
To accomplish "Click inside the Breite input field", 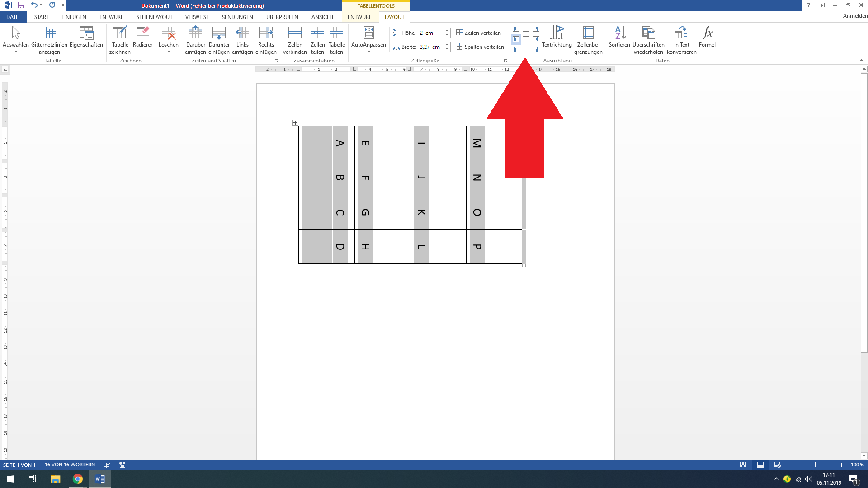I will coord(432,47).
